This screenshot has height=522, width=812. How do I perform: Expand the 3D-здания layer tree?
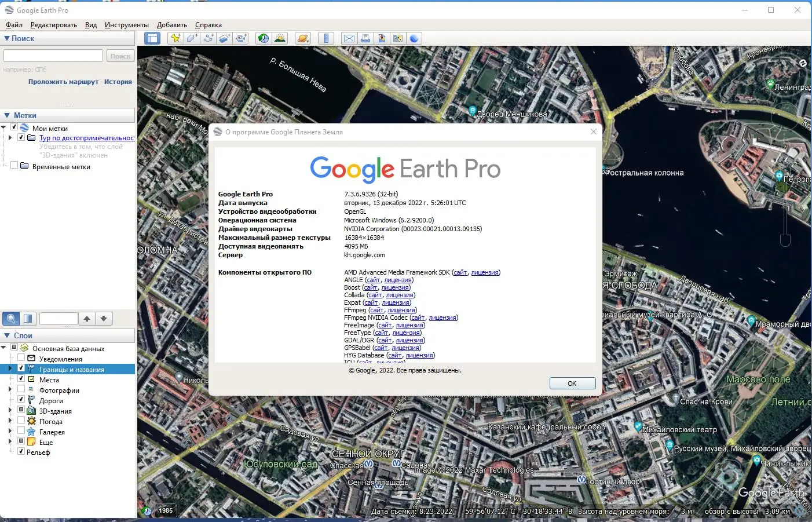[x=10, y=410]
